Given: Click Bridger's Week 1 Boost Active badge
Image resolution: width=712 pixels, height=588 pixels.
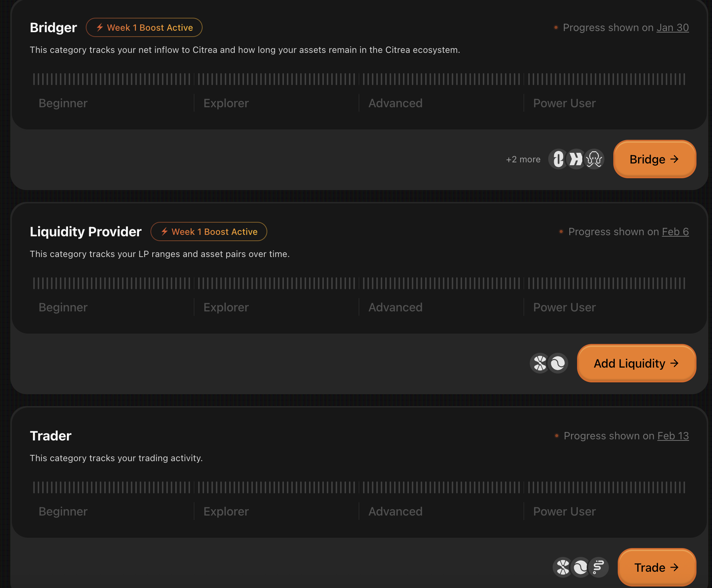Looking at the screenshot, I should click(144, 28).
